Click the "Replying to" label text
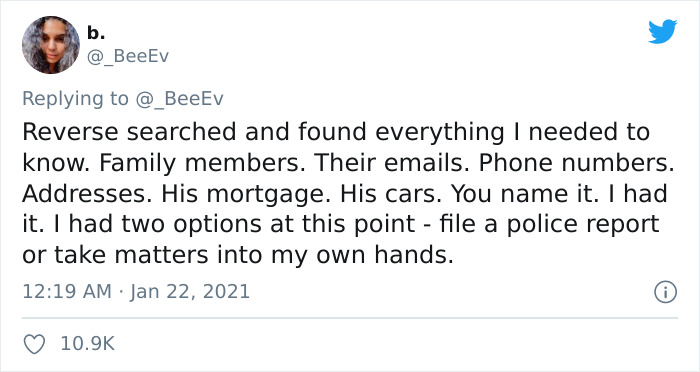700x372 pixels. [75, 99]
